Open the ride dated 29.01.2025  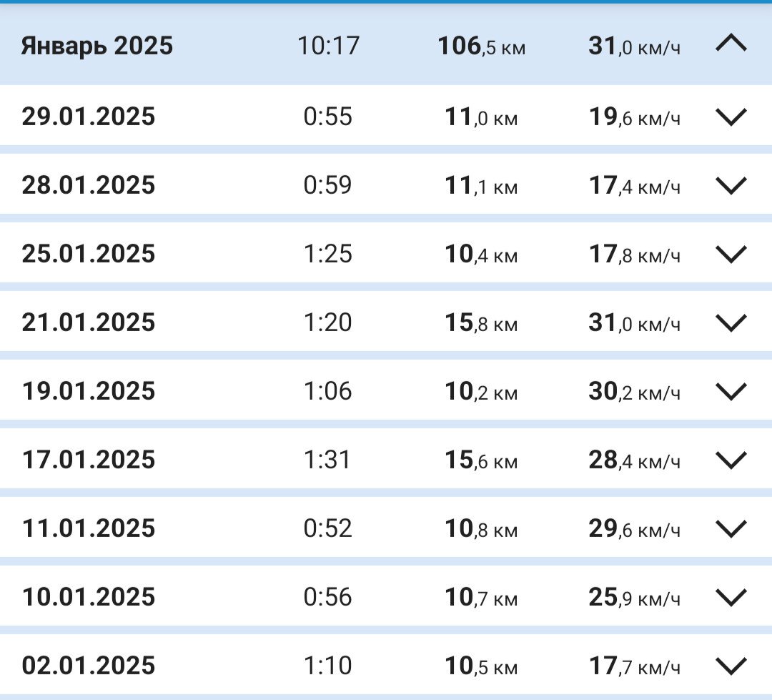89,117
